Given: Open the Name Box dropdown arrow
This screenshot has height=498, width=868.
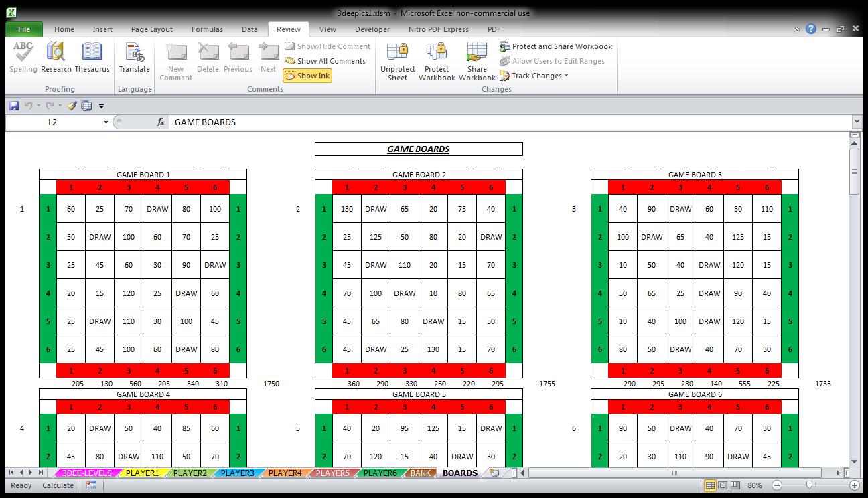Looking at the screenshot, I should (106, 122).
